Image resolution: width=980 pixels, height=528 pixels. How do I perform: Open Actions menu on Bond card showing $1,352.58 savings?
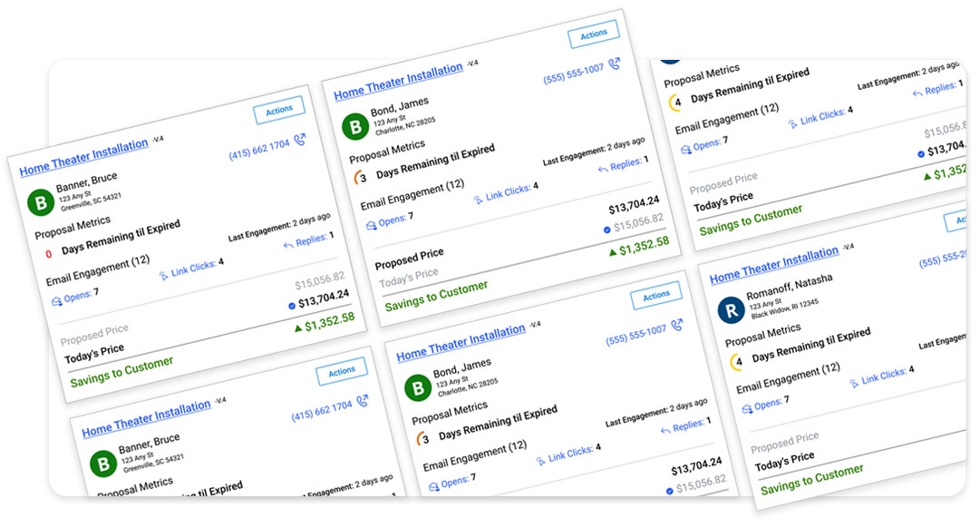pos(594,34)
